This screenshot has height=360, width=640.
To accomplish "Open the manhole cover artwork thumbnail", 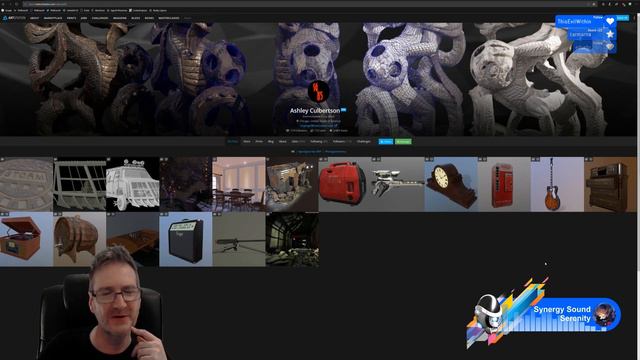I will [x=27, y=184].
